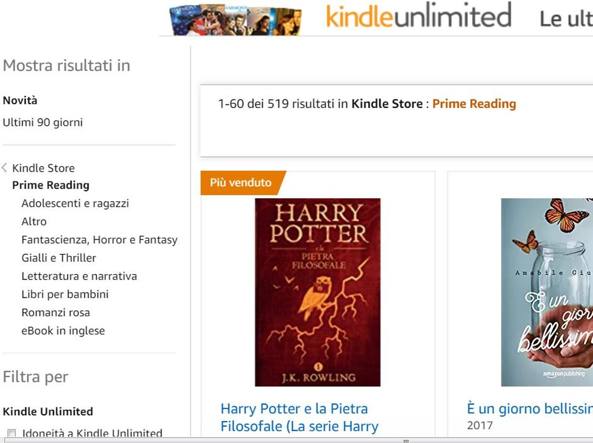Viewport: 593px width, 443px height.
Task: Open È un giorno bellissimo cover image
Action: [x=547, y=292]
